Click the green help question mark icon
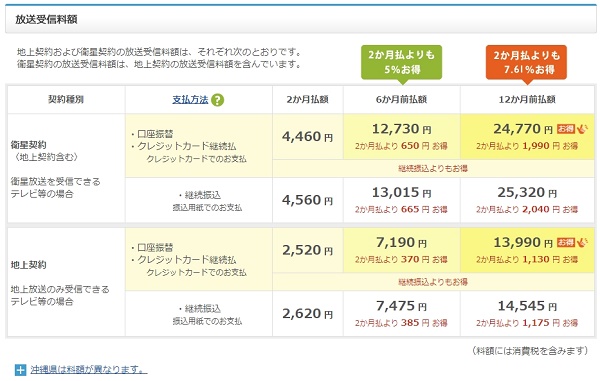The width and height of the screenshot is (600, 381). click(217, 100)
